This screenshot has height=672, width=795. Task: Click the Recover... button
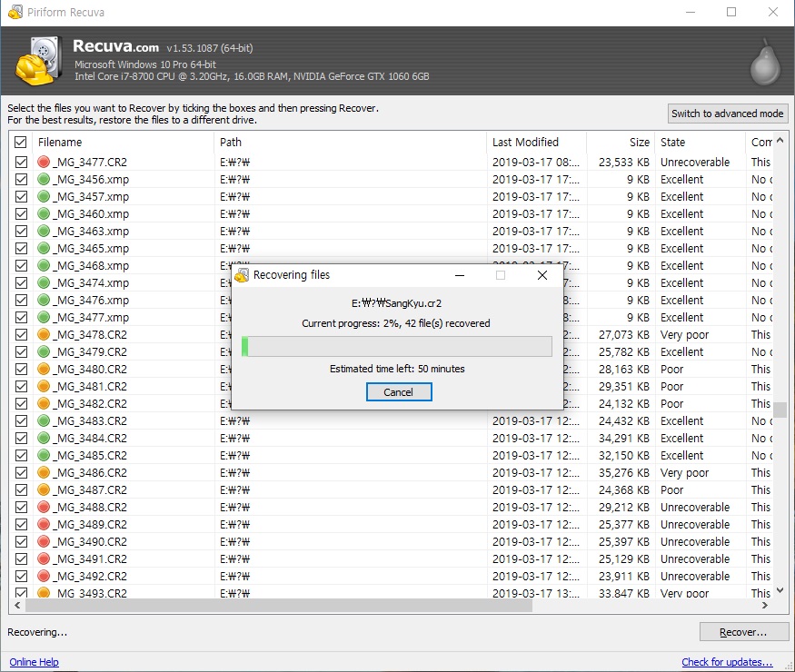(744, 632)
